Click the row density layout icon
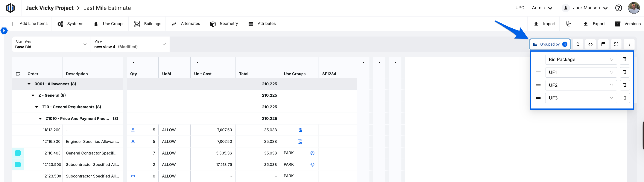The height and width of the screenshot is (182, 644). click(x=603, y=44)
